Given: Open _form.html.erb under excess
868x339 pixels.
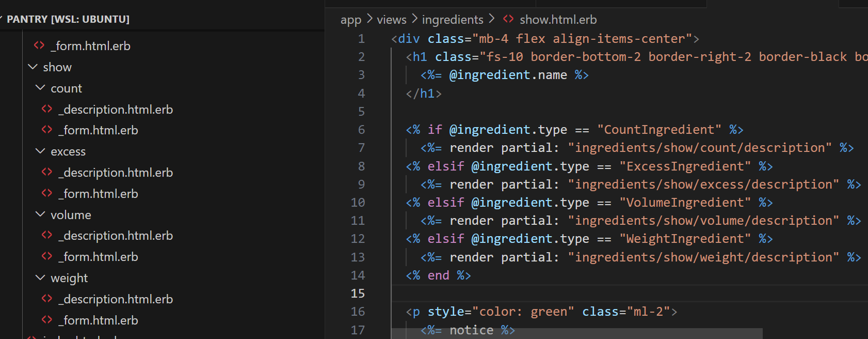Looking at the screenshot, I should [x=99, y=194].
